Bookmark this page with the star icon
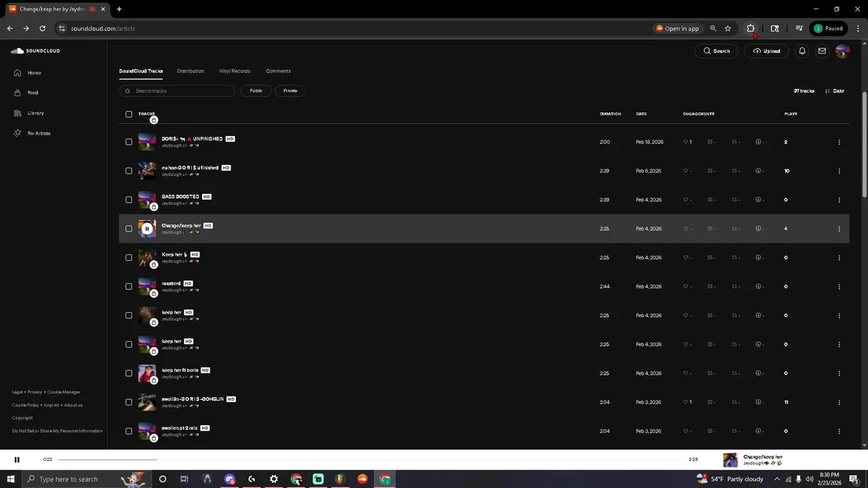Viewport: 868px width, 488px height. 728,28
